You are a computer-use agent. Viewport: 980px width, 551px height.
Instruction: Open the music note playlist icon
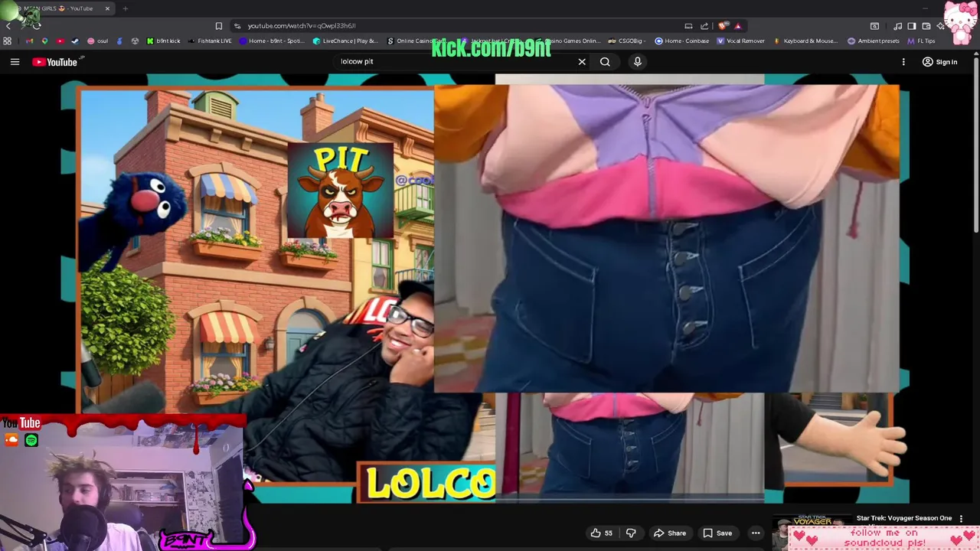[897, 26]
